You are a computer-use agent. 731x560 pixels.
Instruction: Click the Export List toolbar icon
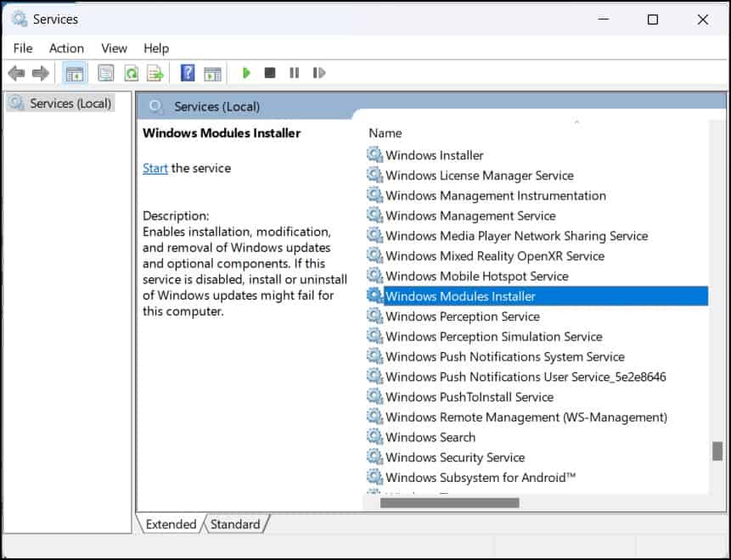[155, 73]
